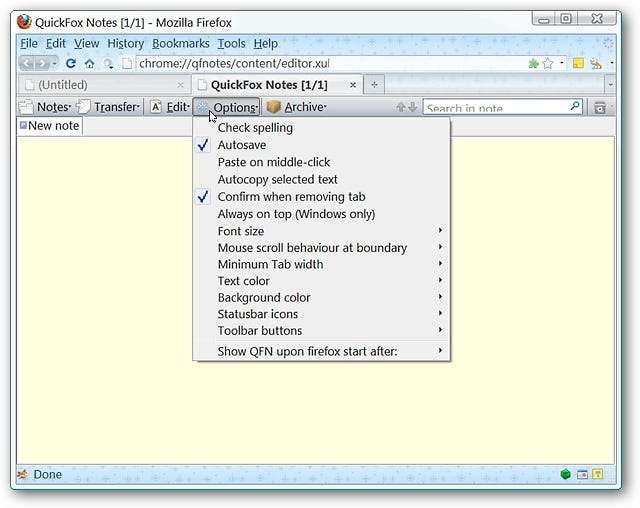Open the Archive toolbar dropdown

coord(296,107)
